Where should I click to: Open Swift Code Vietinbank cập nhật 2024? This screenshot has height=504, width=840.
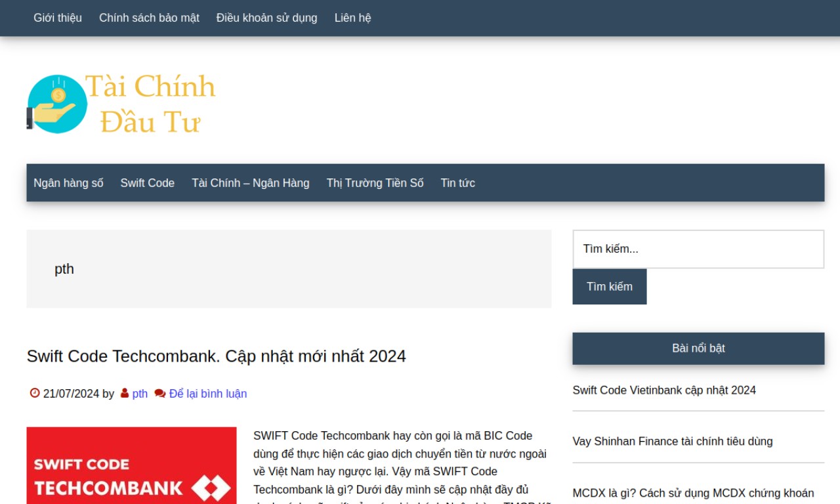[x=664, y=390]
